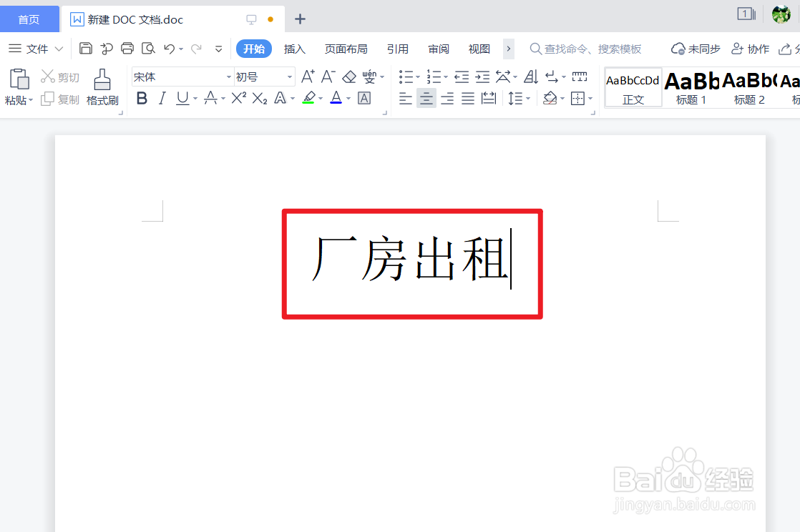Toggle Strikethrough formatting
Image resolution: width=800 pixels, height=532 pixels.
[x=210, y=98]
